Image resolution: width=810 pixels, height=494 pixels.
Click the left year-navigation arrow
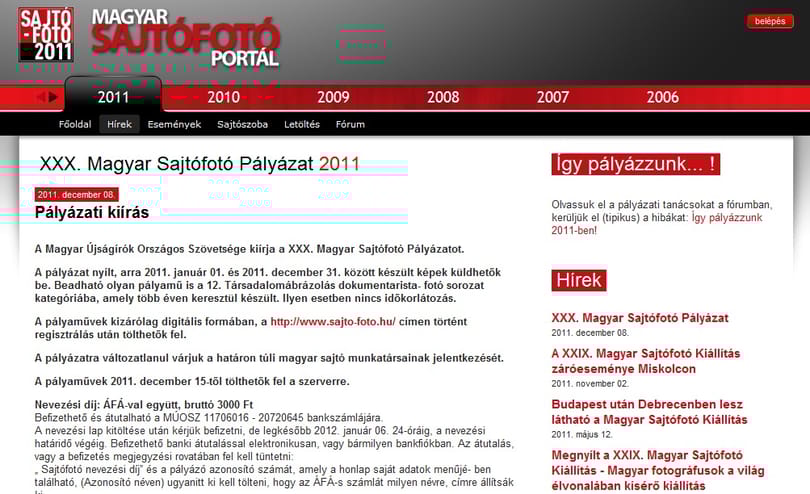pyautogui.click(x=41, y=97)
